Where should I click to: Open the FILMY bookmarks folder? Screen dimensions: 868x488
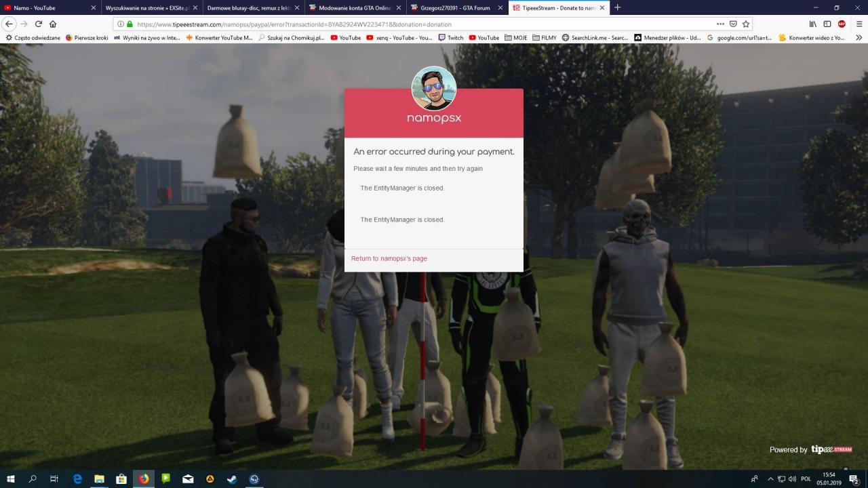(545, 38)
